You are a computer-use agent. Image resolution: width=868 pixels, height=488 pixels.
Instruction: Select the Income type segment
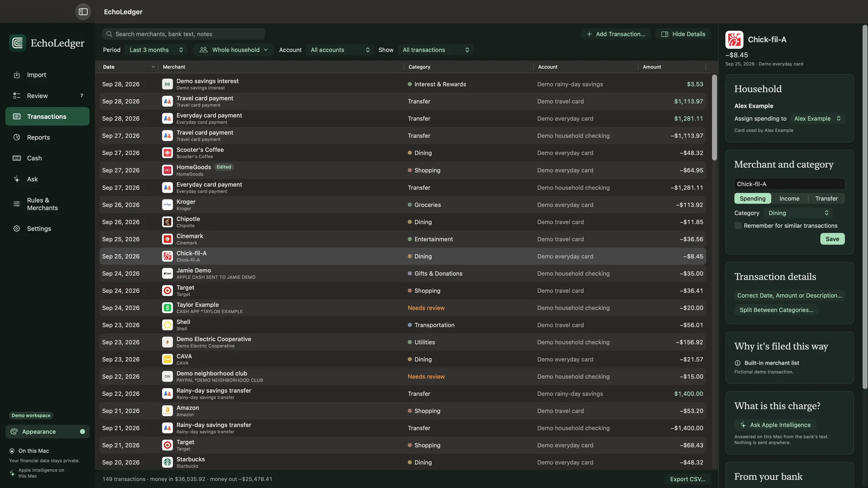[x=789, y=198]
